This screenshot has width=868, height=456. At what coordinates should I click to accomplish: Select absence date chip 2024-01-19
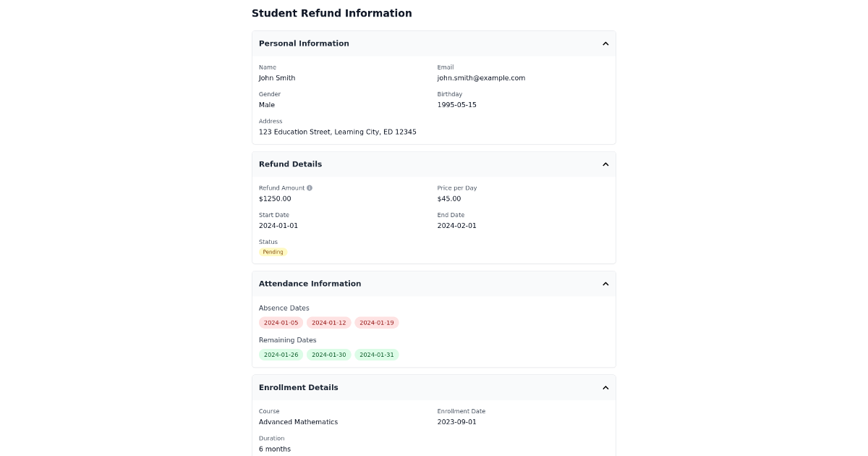click(376, 323)
